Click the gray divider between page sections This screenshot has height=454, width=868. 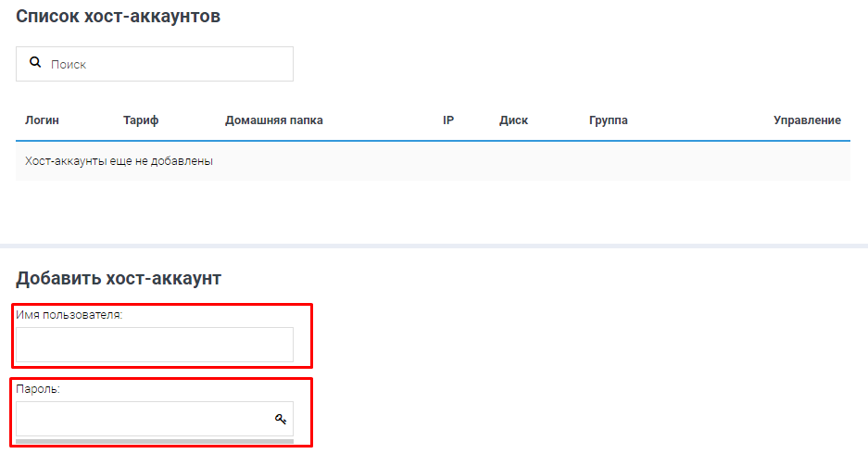[x=434, y=246]
